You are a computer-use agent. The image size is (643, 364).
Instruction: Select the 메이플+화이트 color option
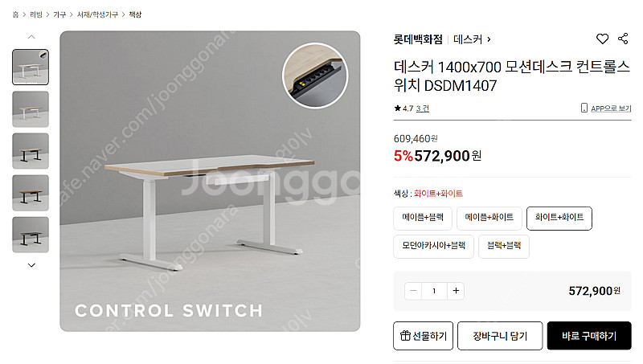point(489,218)
